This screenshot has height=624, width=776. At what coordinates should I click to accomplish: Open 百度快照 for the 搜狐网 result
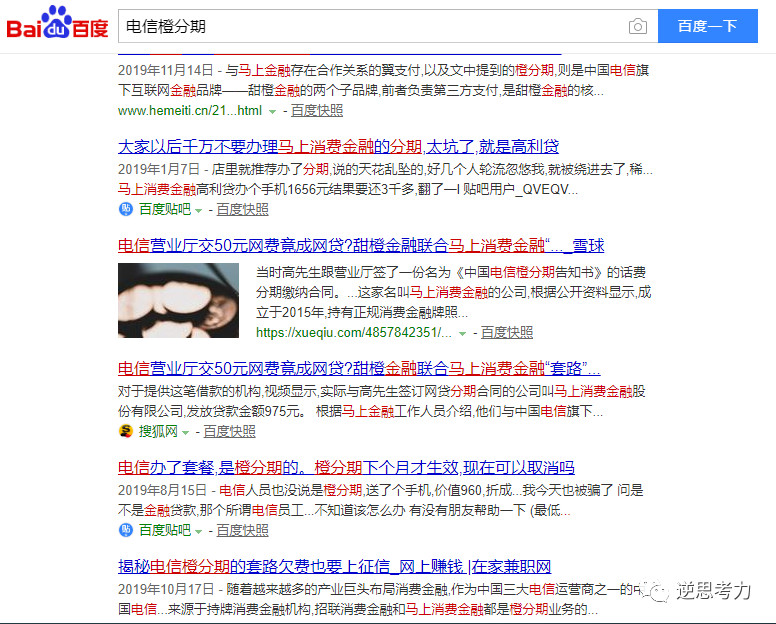click(230, 432)
